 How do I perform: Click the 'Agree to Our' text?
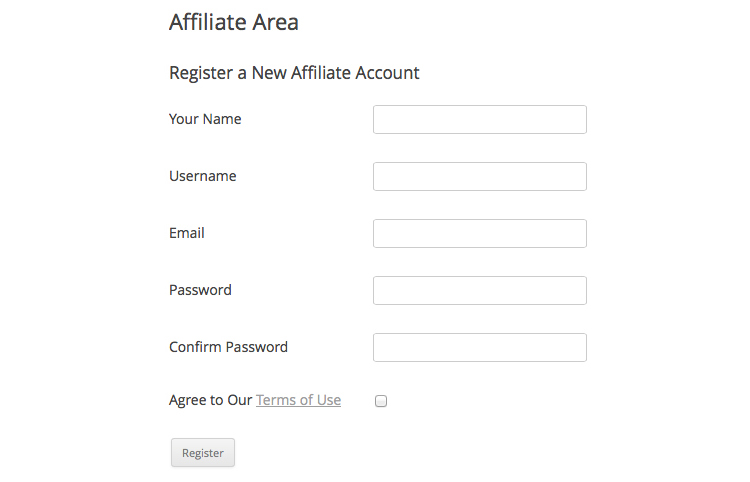(210, 400)
